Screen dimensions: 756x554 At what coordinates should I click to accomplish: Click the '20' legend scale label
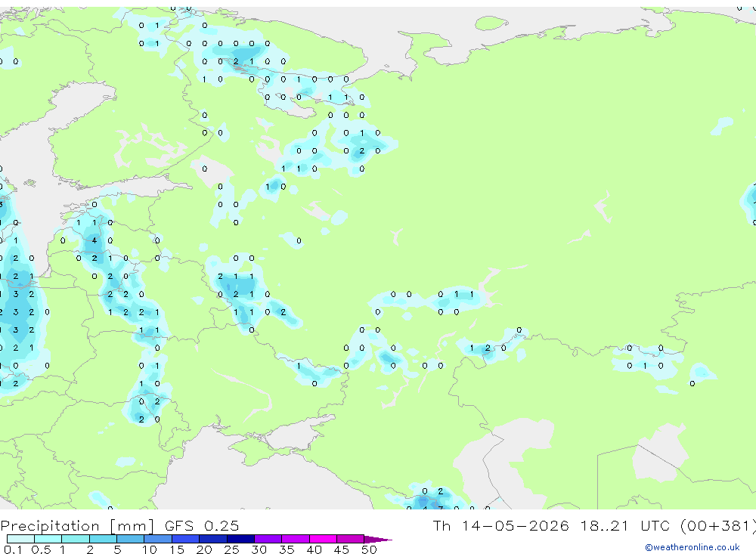tap(204, 549)
